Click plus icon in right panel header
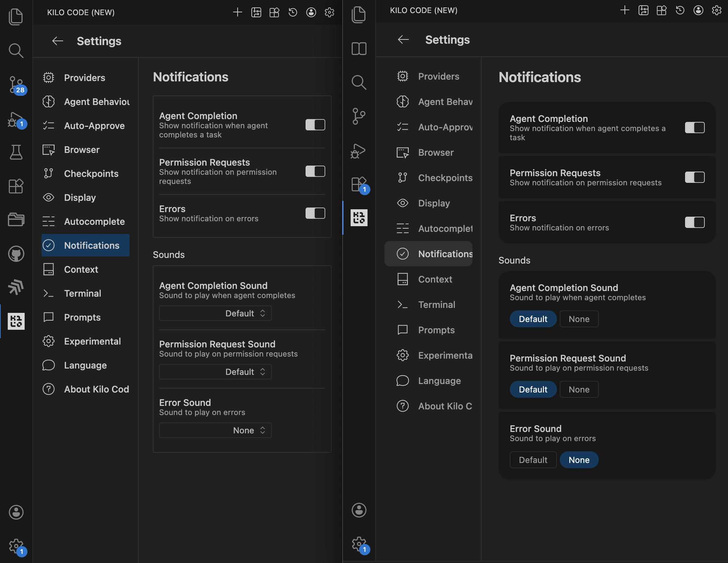 (x=625, y=10)
